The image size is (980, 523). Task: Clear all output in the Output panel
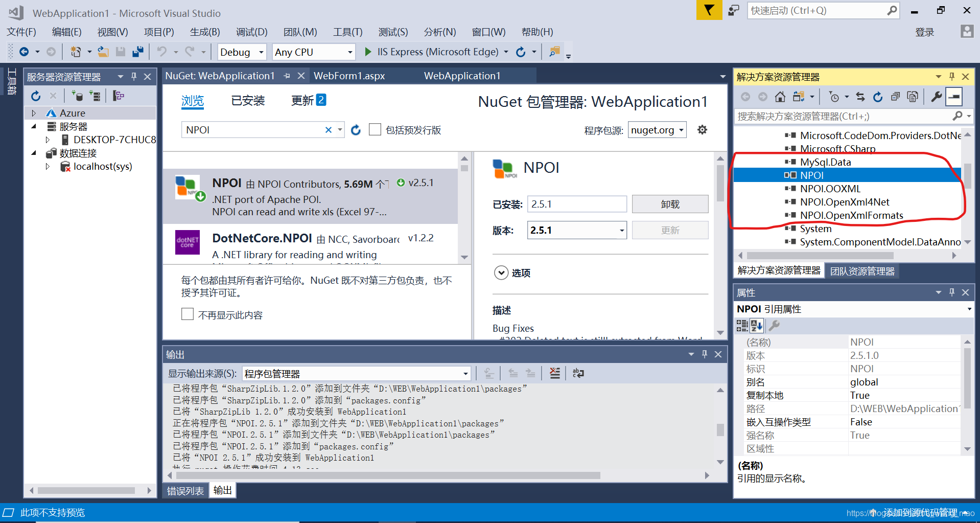coord(555,373)
